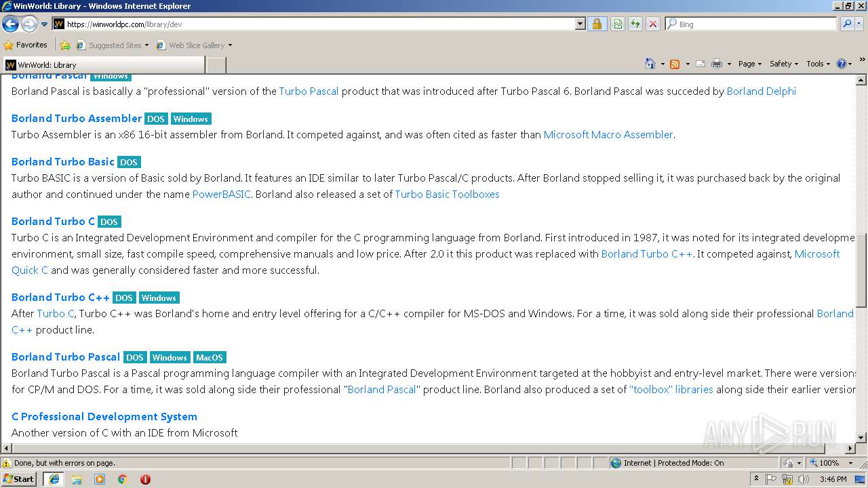Open Windows Explorer from the taskbar

point(77,479)
